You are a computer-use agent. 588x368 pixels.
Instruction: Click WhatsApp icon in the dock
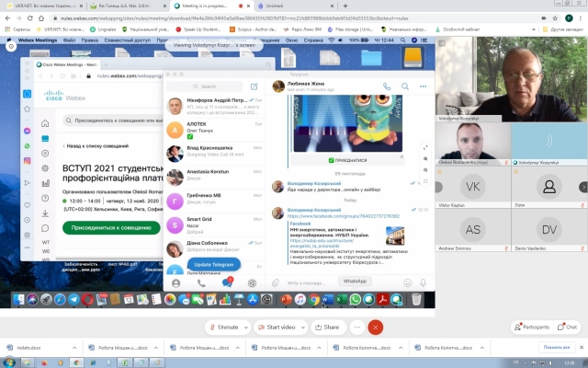pyautogui.click(x=355, y=299)
